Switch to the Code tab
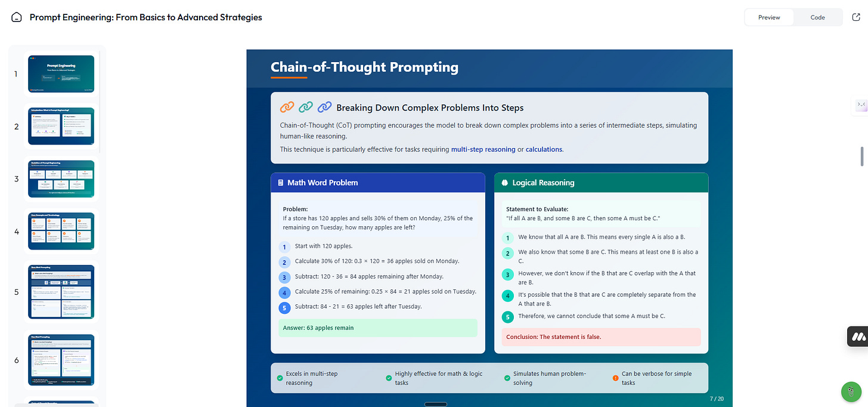Image resolution: width=868 pixels, height=407 pixels. (817, 17)
